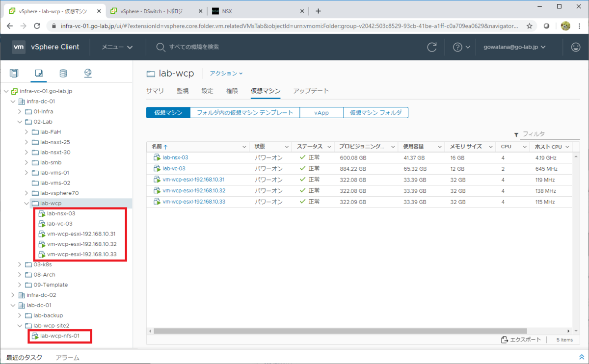The width and height of the screenshot is (589, 364).
Task: Sort by the 使用容量 column header
Action: pos(413,147)
